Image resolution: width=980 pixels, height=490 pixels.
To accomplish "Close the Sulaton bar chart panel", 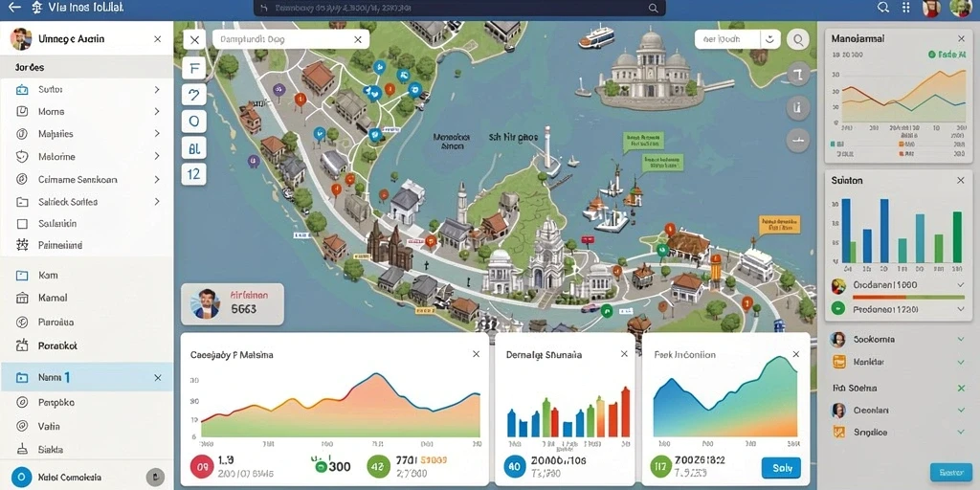I will coord(961,180).
